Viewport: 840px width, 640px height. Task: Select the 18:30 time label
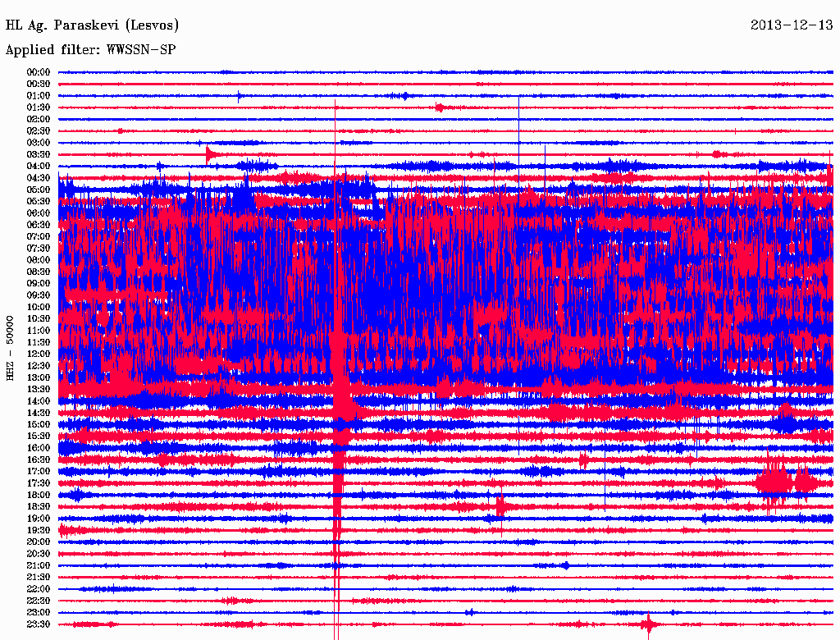[x=39, y=507]
